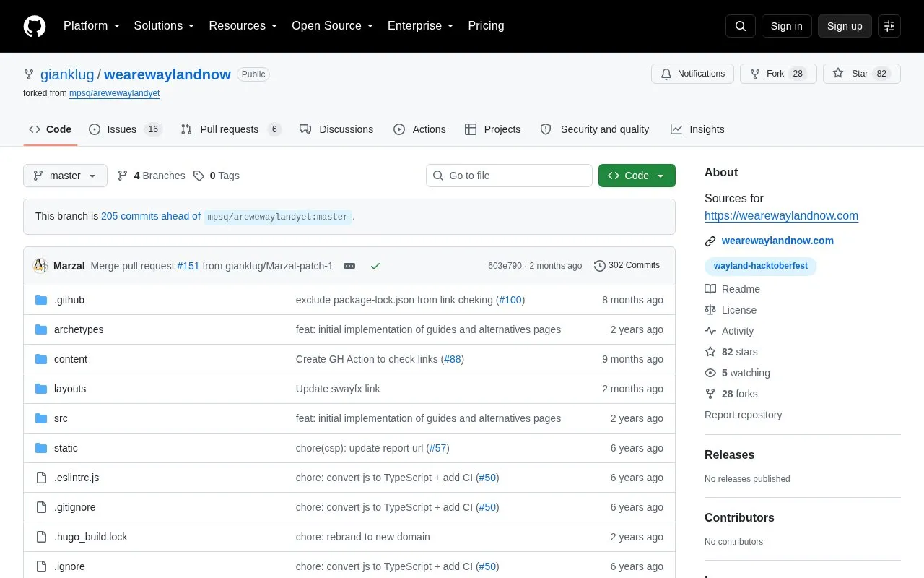This screenshot has width=924, height=578.
Task: Click Marzal's avatar thumbnail
Action: pos(40,266)
